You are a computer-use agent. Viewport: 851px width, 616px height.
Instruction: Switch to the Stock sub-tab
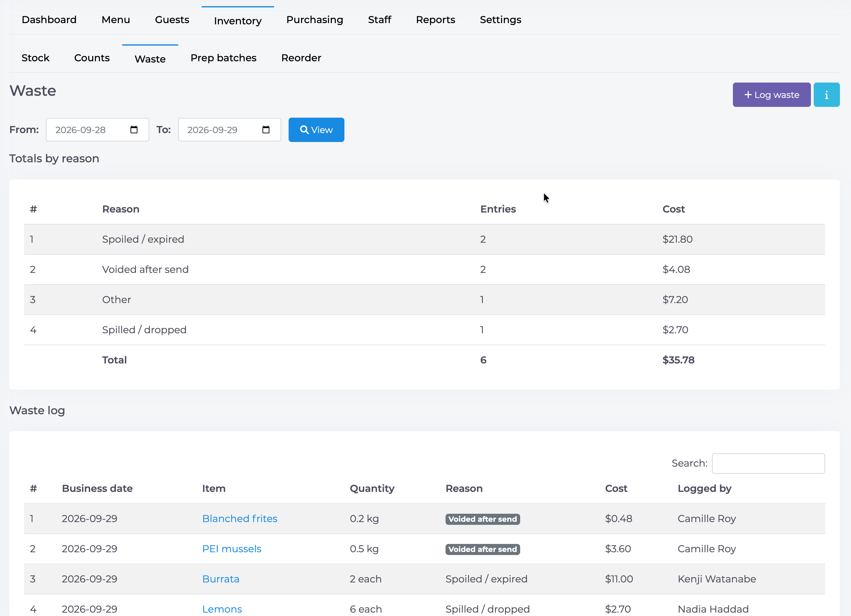pos(36,58)
